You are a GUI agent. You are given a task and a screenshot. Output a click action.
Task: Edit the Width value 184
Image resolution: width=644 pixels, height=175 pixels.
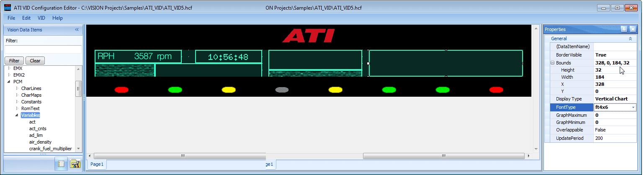point(615,77)
